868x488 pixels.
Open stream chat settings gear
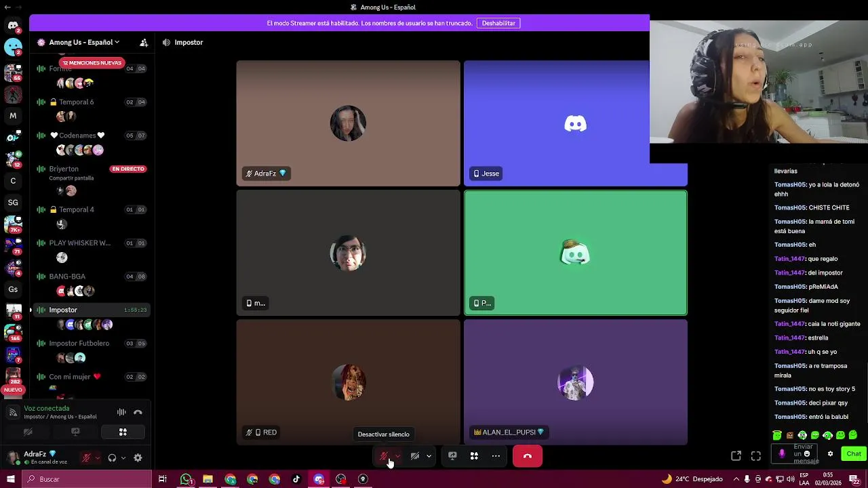tap(830, 454)
